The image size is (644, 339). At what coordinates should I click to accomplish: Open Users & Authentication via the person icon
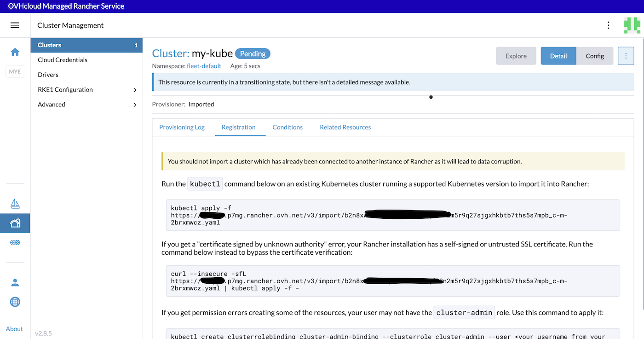pyautogui.click(x=15, y=282)
